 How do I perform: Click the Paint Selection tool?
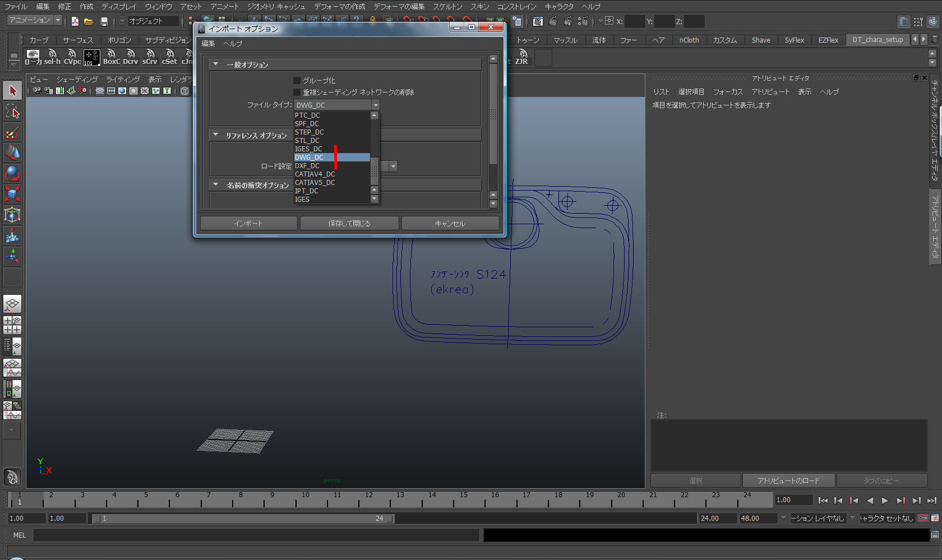pos(12,132)
